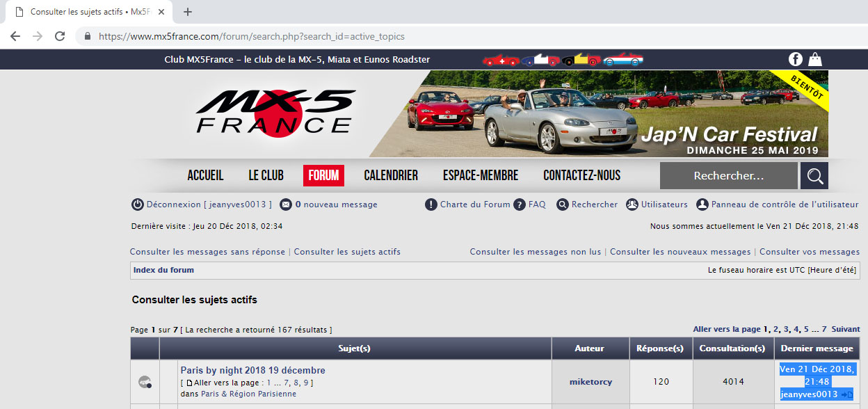Viewport: 868px width, 409px height.
Task: Open the 0 nouveau message link
Action: coord(336,205)
